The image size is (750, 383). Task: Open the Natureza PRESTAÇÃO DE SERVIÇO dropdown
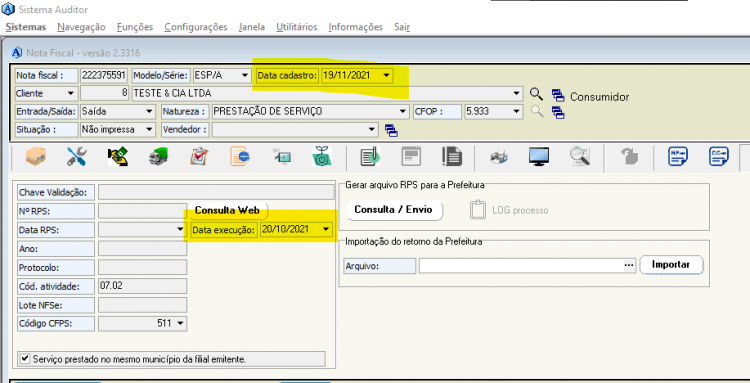click(403, 111)
